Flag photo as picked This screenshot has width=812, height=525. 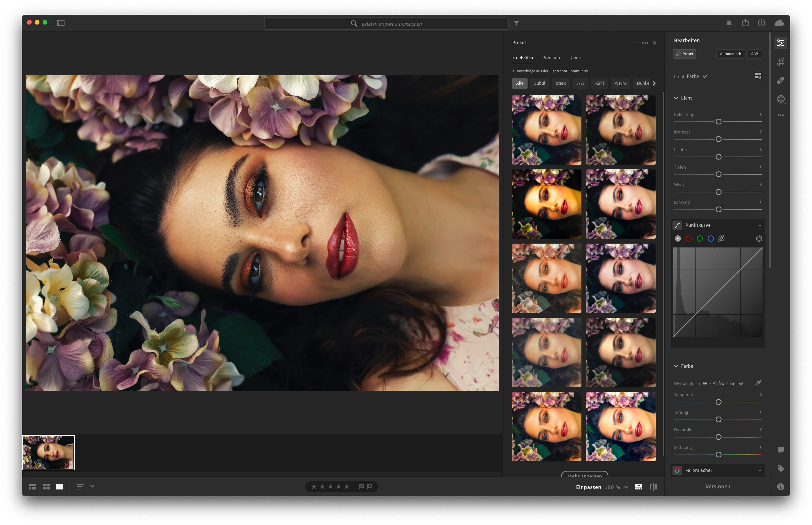tap(361, 487)
